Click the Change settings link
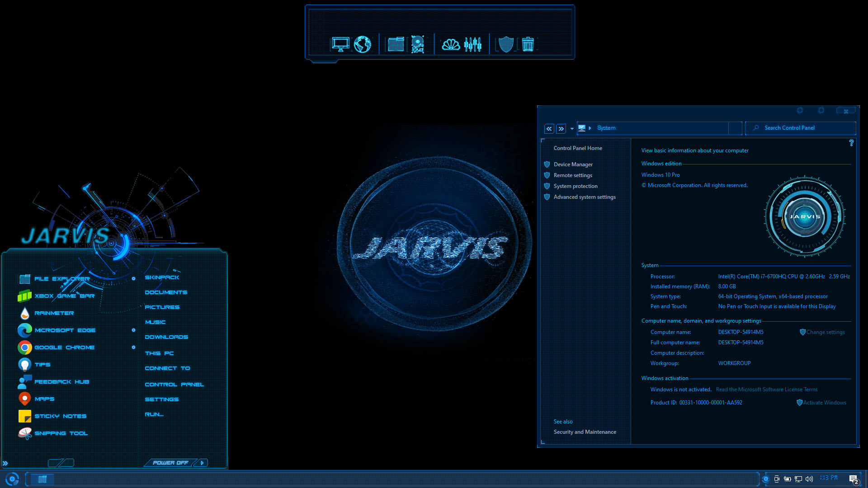The height and width of the screenshot is (488, 868). pos(825,332)
